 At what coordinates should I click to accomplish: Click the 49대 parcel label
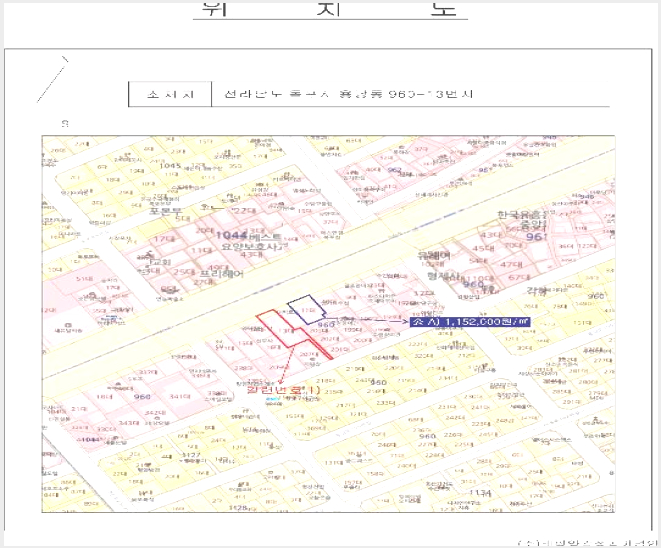click(x=218, y=267)
